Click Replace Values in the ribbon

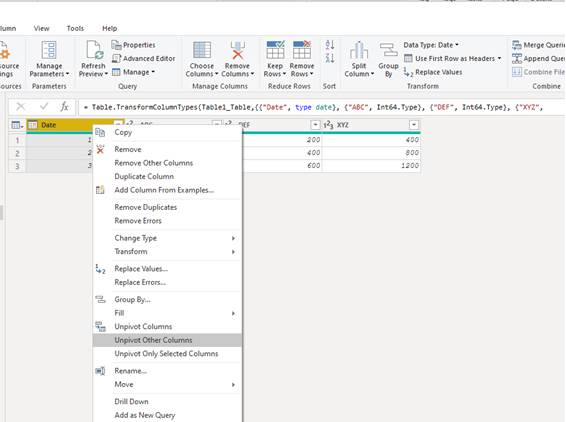(x=432, y=72)
